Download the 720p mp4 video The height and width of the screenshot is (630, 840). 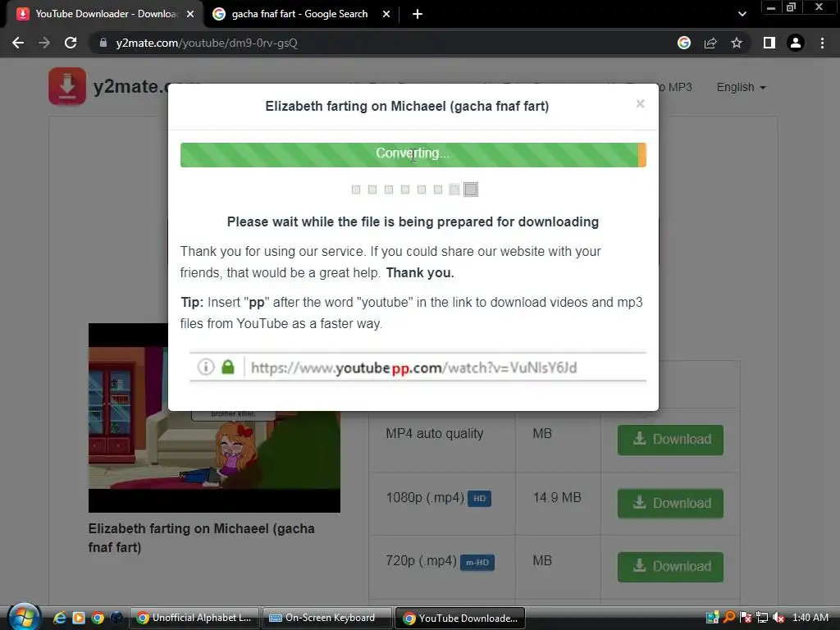coord(670,567)
